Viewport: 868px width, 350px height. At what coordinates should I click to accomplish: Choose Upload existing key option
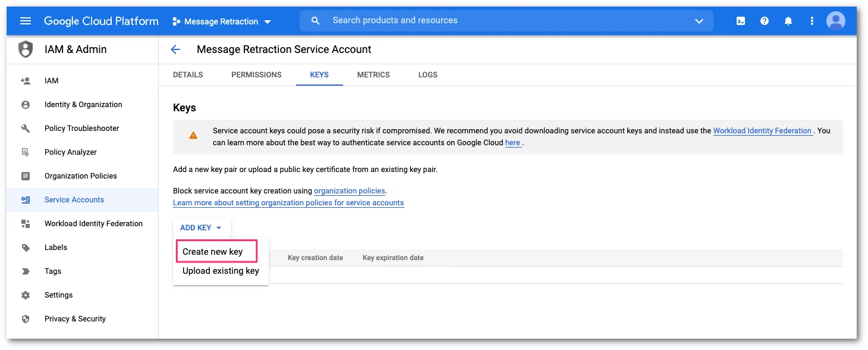click(x=221, y=271)
